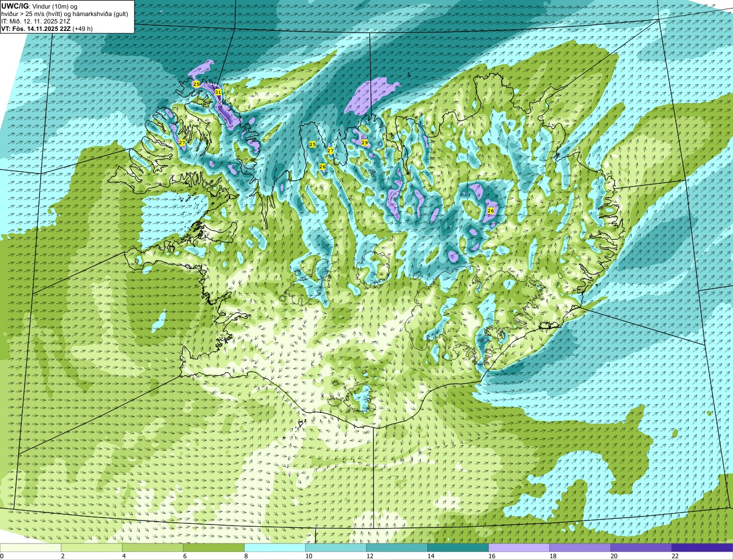The width and height of the screenshot is (733, 560).
Task: Click the "(+49 h)" forecast offset text
Action: [x=82, y=29]
